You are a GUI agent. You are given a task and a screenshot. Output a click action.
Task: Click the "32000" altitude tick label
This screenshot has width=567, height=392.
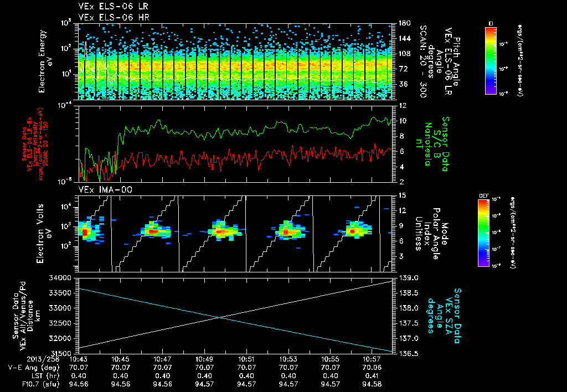click(60, 338)
